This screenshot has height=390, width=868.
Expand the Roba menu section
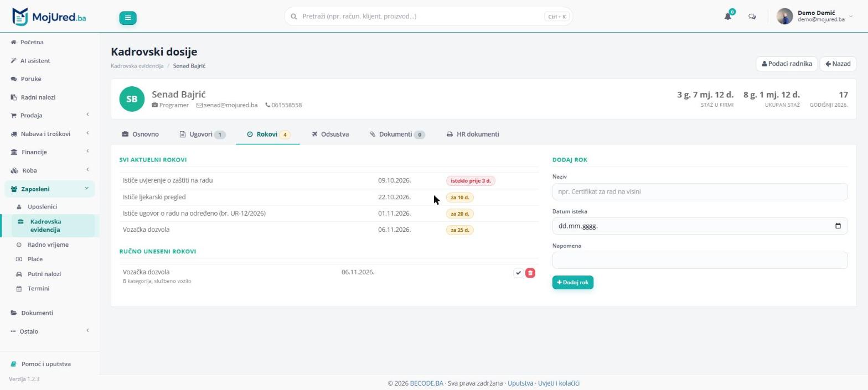pyautogui.click(x=49, y=170)
